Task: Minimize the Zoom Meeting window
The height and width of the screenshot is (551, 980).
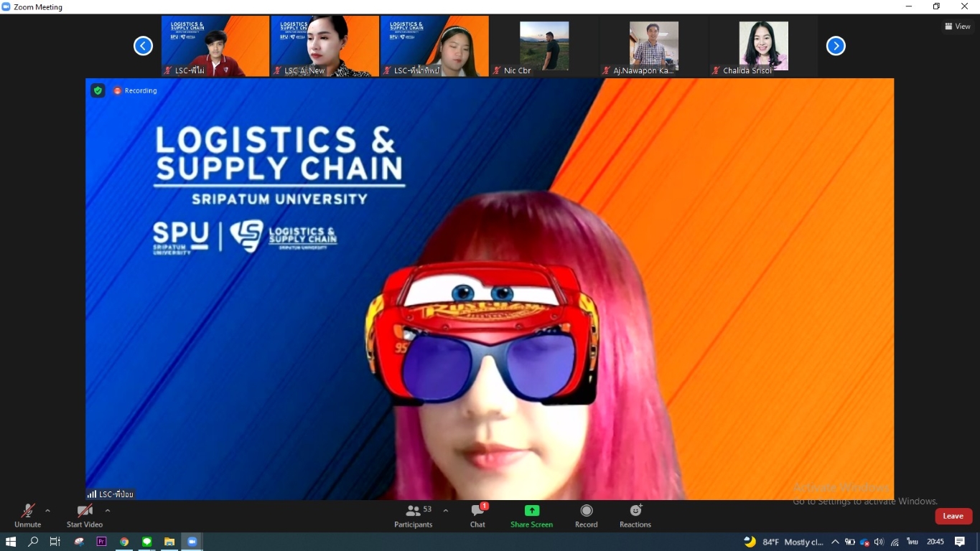Action: (x=909, y=6)
